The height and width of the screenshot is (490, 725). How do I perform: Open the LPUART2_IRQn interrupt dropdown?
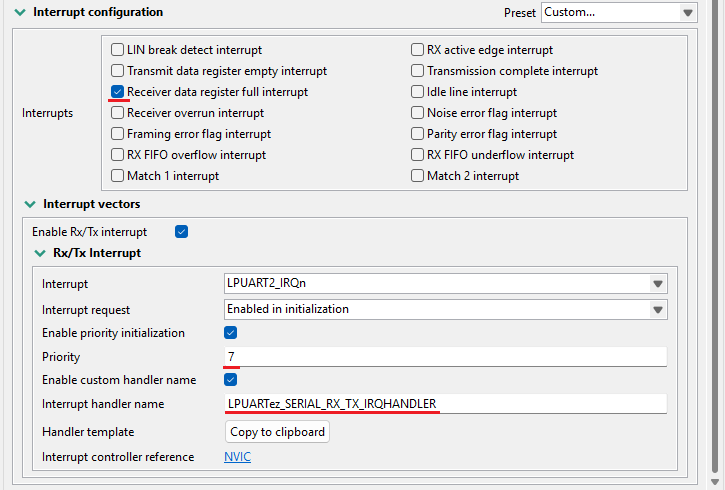pyautogui.click(x=446, y=283)
